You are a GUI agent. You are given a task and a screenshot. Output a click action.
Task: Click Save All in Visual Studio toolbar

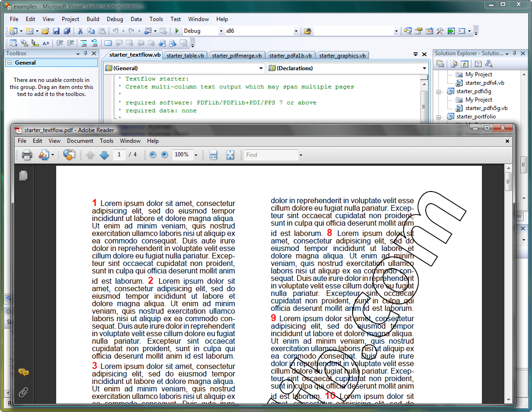[66, 31]
